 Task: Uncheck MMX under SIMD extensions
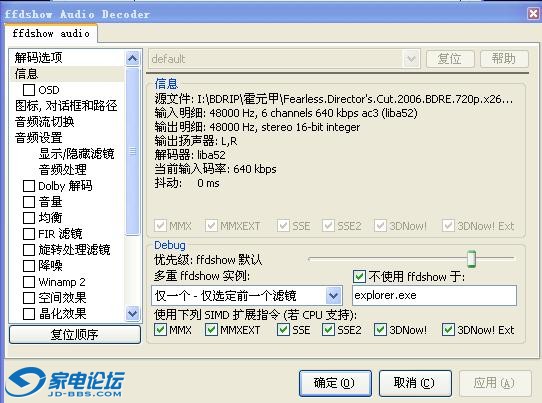160,330
